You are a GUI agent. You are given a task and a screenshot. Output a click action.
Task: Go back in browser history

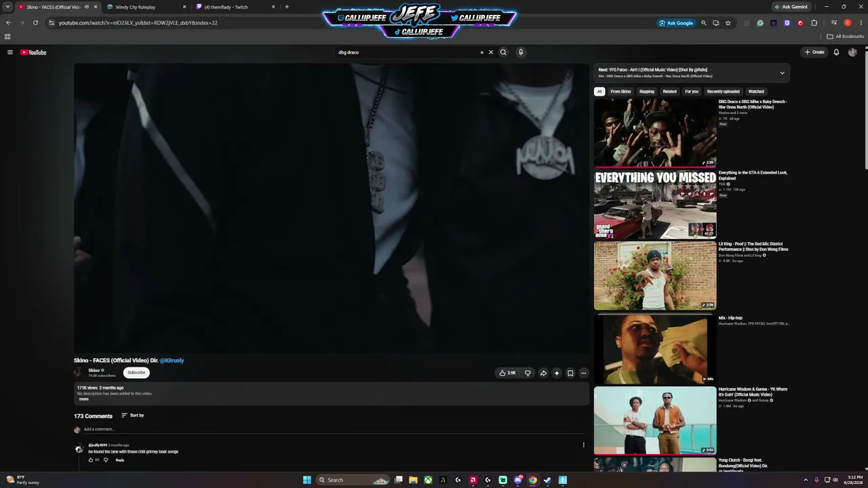point(8,22)
